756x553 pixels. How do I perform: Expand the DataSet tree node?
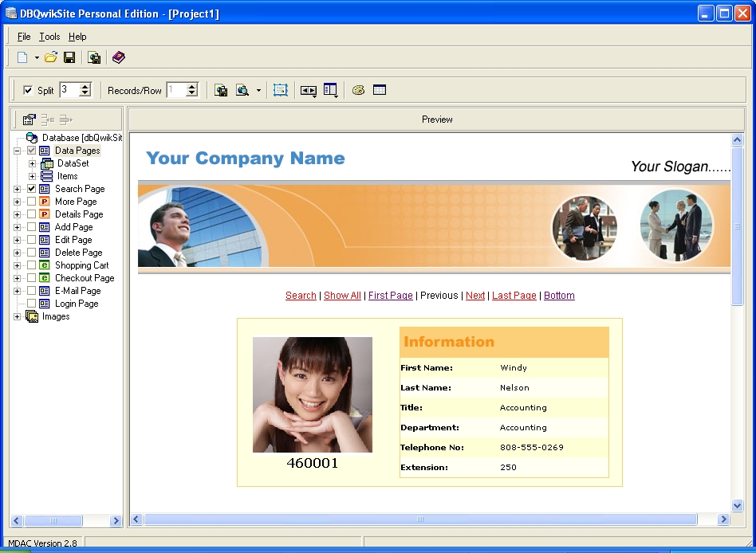33,163
